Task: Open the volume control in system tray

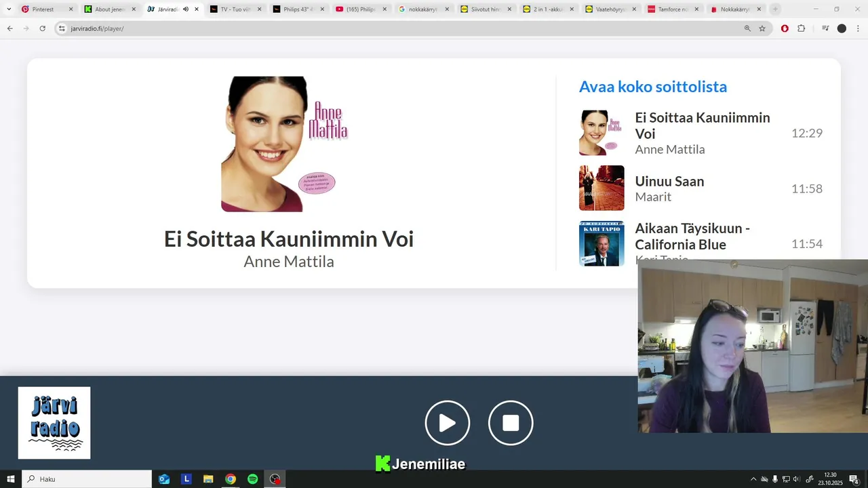Action: pos(797,479)
